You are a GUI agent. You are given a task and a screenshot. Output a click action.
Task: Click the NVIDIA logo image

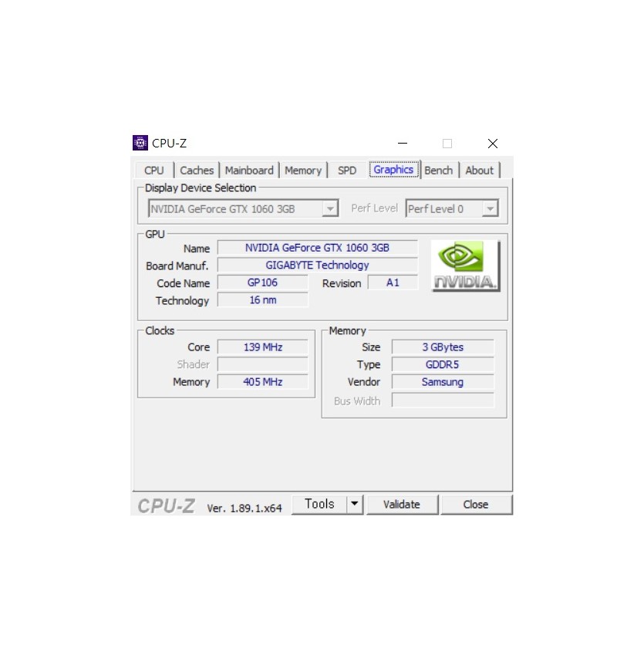[x=465, y=266]
